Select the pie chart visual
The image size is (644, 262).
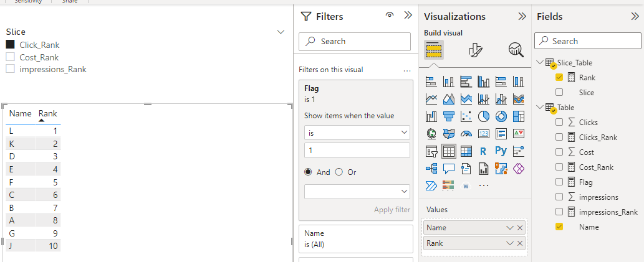pyautogui.click(x=483, y=116)
